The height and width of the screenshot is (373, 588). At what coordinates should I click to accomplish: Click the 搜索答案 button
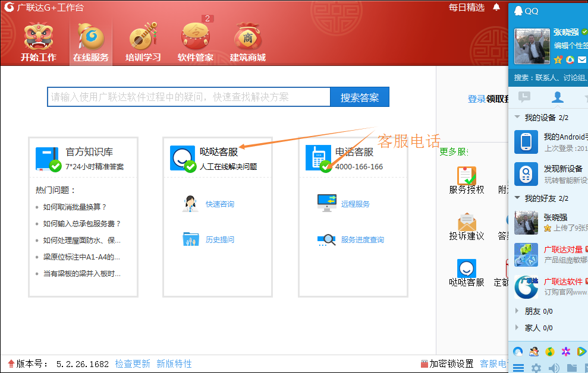(360, 97)
